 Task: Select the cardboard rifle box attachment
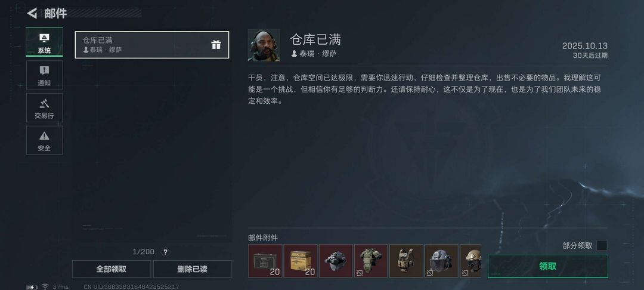(300, 261)
